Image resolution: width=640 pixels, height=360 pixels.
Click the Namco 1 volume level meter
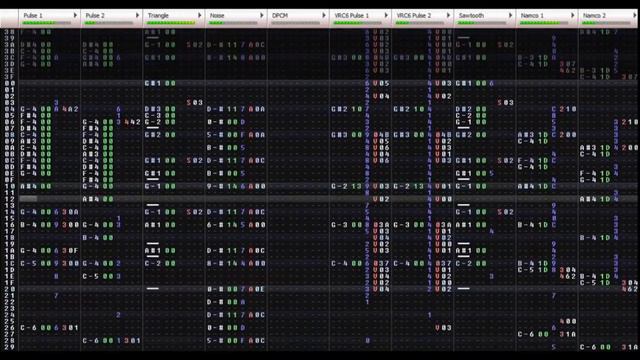pos(544,23)
